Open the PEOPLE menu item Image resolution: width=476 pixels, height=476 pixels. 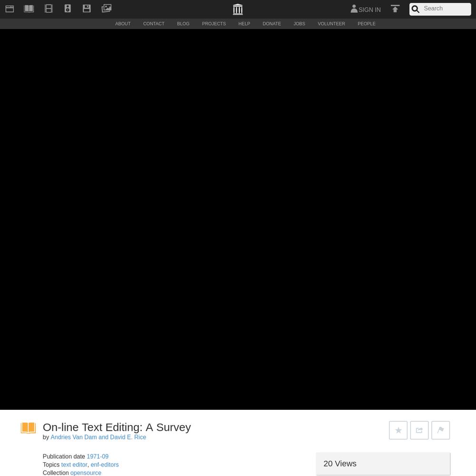367,24
